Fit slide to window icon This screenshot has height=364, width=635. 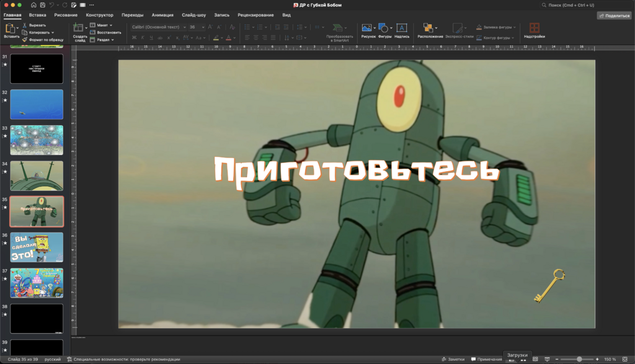[625, 359]
